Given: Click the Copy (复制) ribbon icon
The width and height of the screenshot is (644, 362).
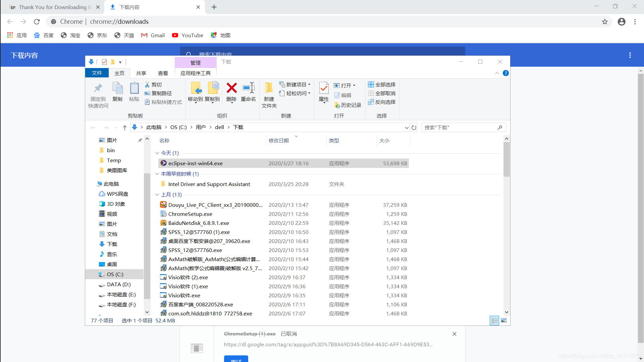Looking at the screenshot, I should (x=117, y=88).
